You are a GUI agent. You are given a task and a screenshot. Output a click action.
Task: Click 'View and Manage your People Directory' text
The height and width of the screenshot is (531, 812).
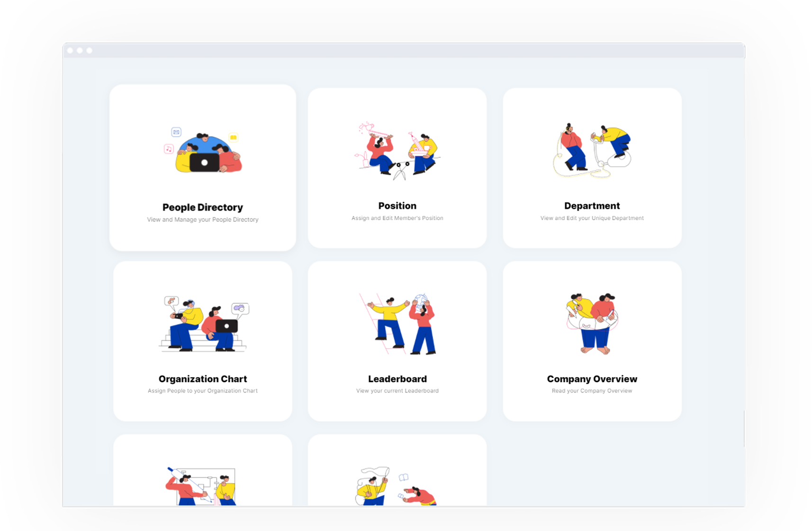click(x=203, y=219)
